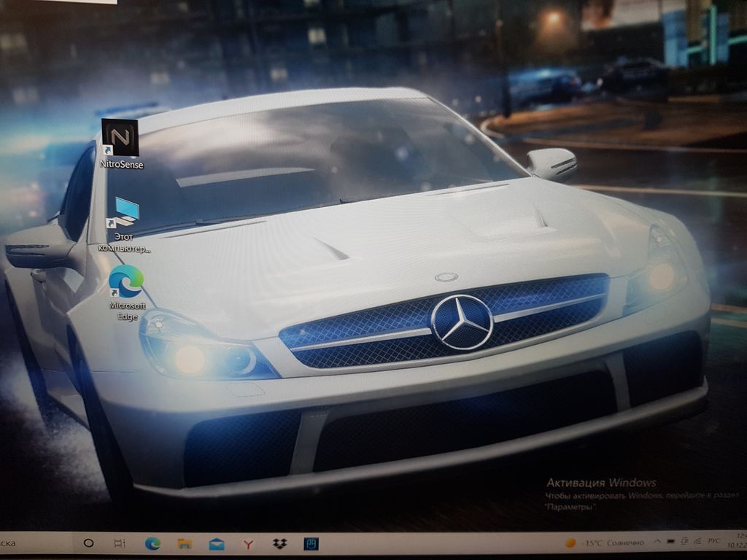Open Cortana circle button on taskbar
This screenshot has width=747, height=560.
[x=88, y=542]
